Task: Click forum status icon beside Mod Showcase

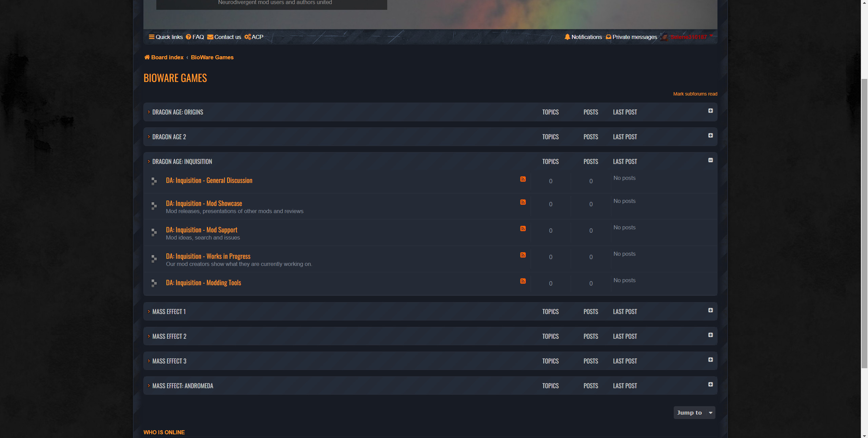Action: (x=154, y=206)
